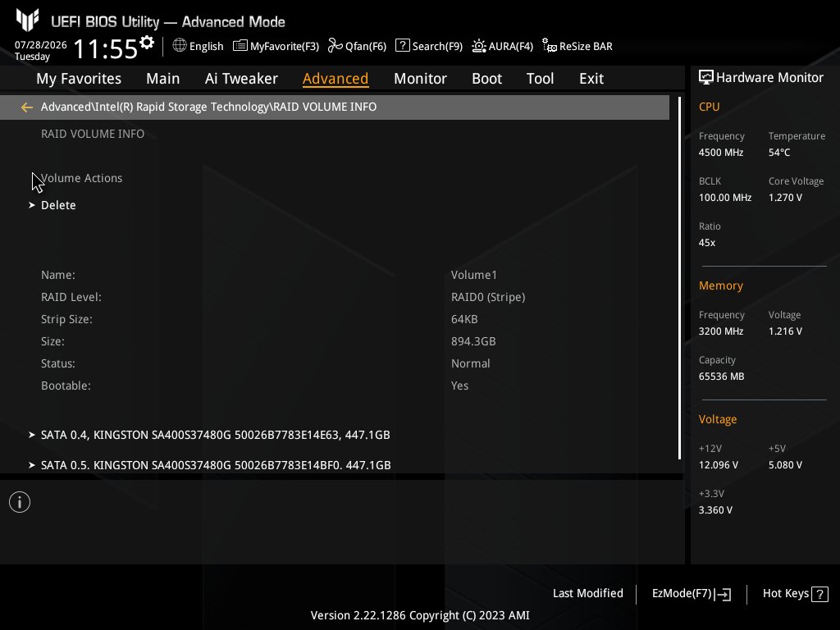The height and width of the screenshot is (630, 840).
Task: Open the Exit menu tab
Action: 591,79
